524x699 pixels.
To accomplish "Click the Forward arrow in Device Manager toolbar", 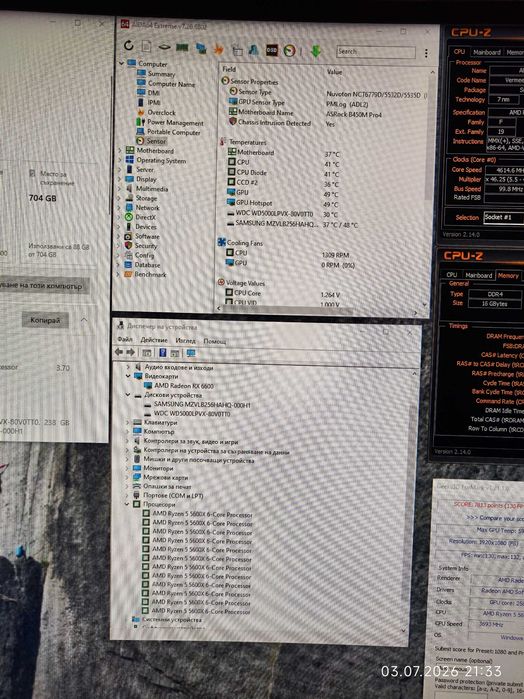I will [x=130, y=352].
